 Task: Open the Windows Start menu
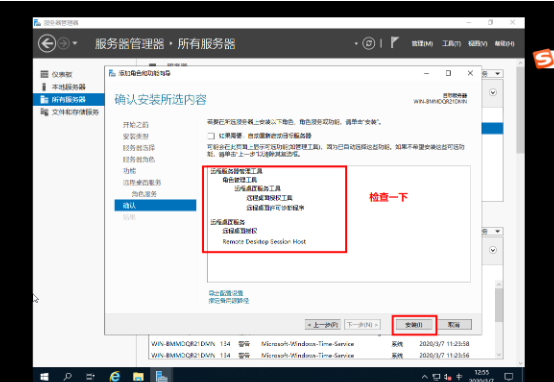44,376
